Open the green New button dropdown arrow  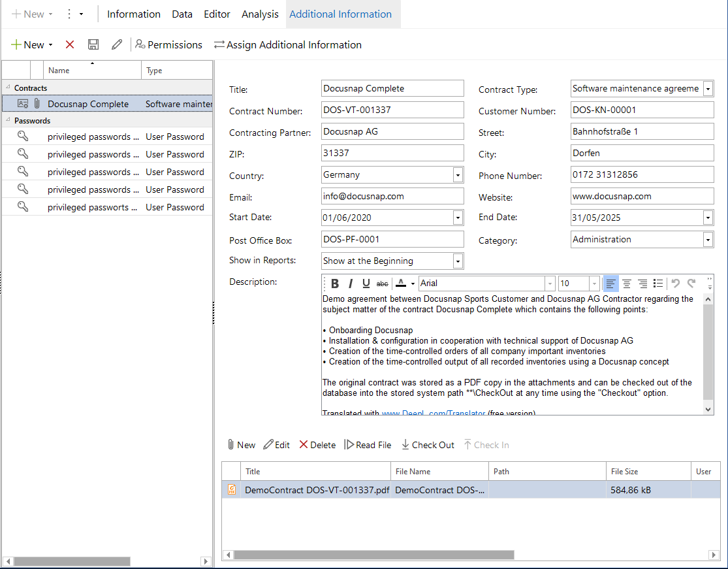point(51,45)
